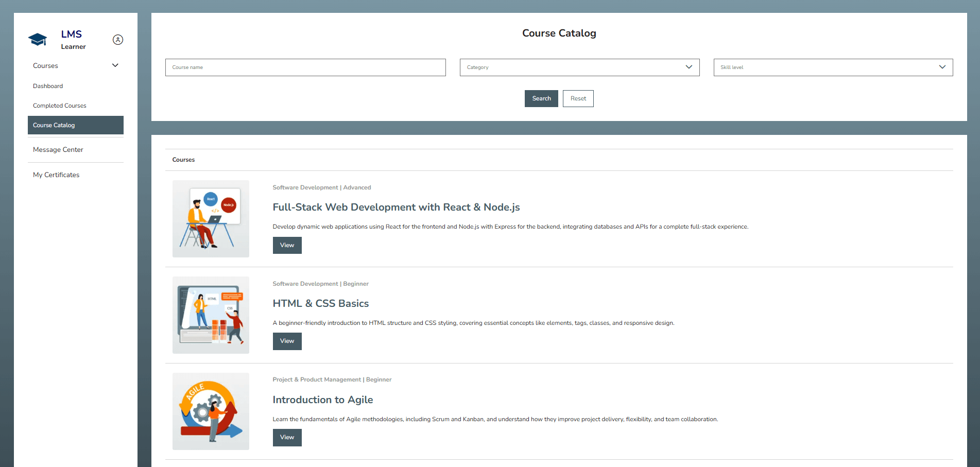The image size is (980, 467).
Task: Click the Course name search field
Action: tap(305, 67)
